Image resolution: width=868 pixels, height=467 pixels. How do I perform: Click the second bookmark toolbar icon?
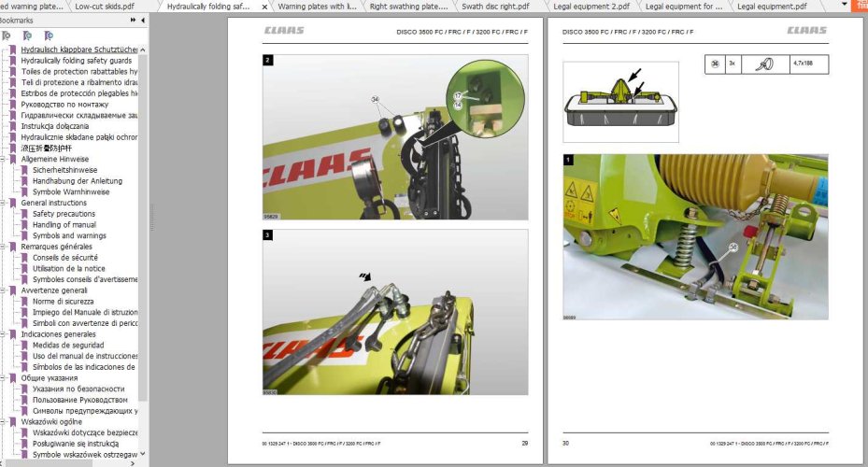[27, 36]
